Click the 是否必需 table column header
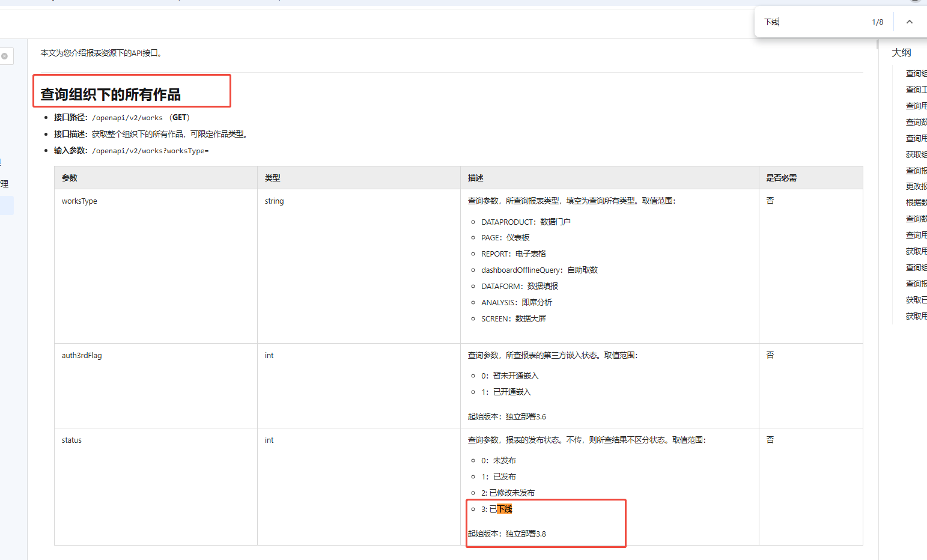 coord(781,178)
